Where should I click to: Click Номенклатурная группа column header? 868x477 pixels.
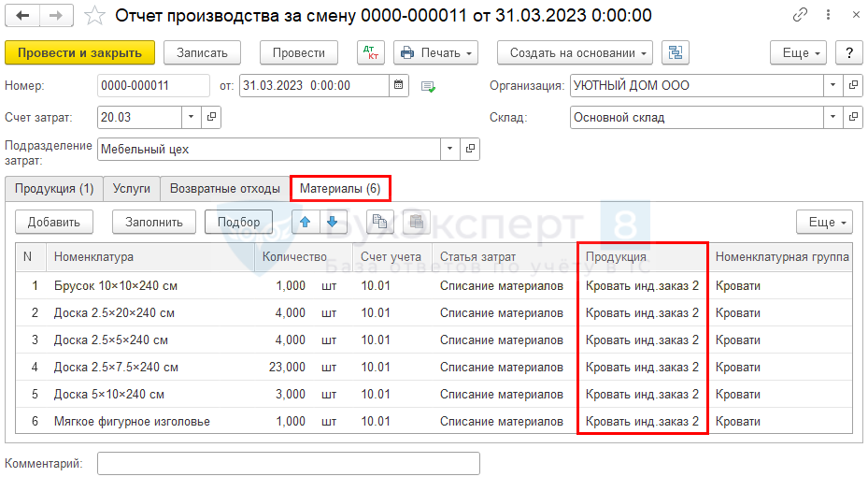tap(780, 257)
